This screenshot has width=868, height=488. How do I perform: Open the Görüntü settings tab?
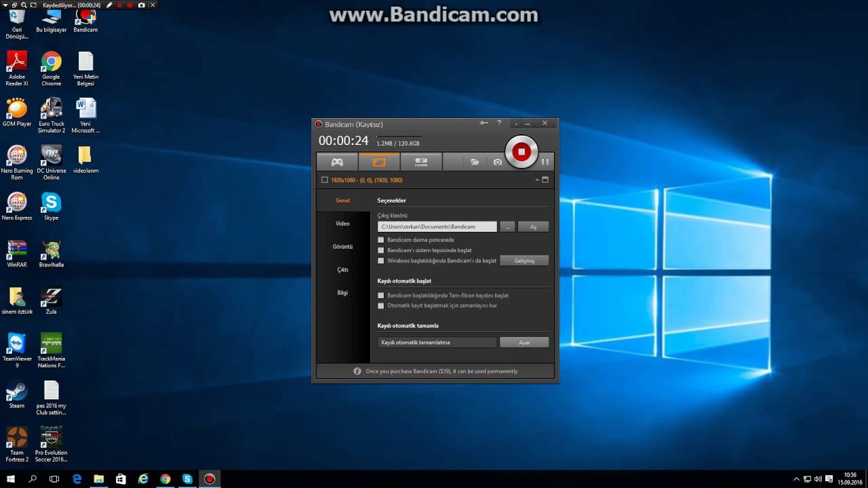[342, 247]
